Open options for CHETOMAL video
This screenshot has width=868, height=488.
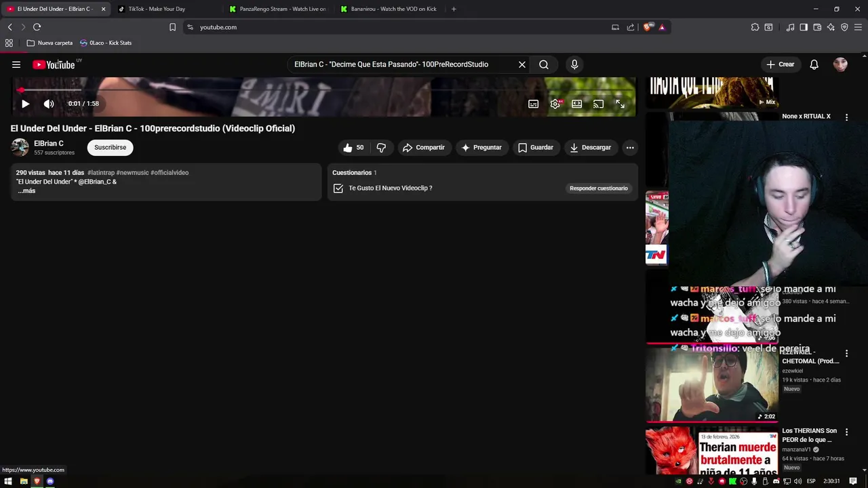click(x=846, y=354)
